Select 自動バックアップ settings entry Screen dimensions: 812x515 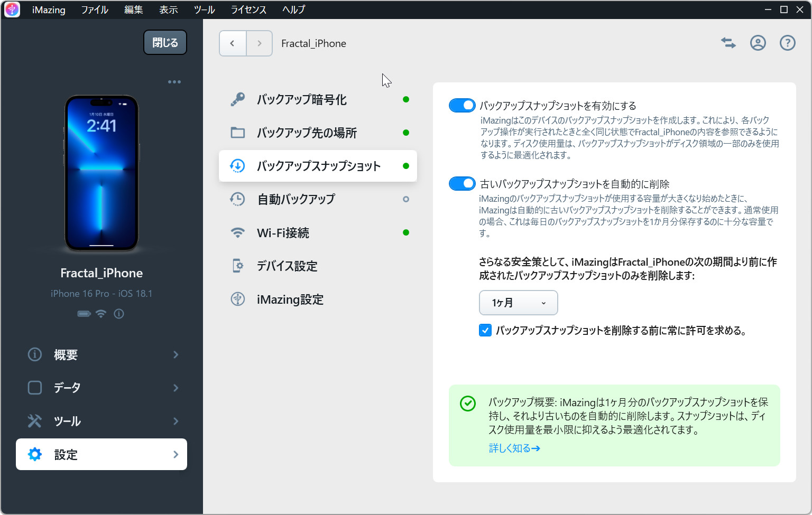click(318, 199)
